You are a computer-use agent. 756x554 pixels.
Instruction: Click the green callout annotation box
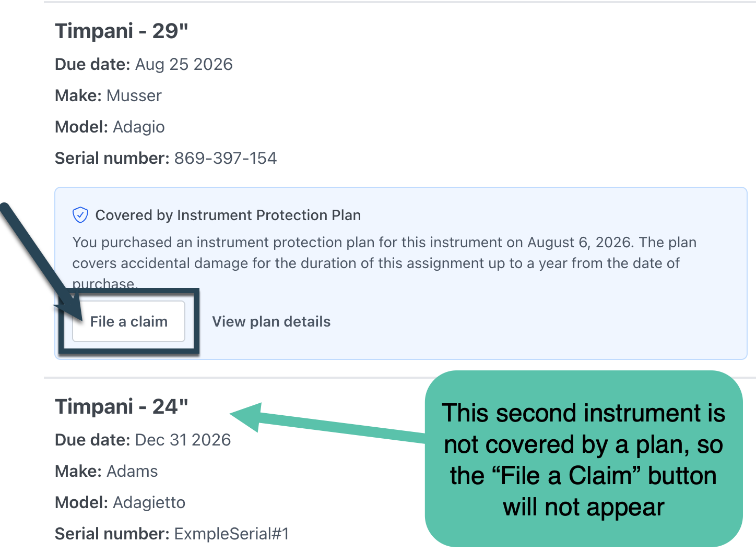point(584,459)
